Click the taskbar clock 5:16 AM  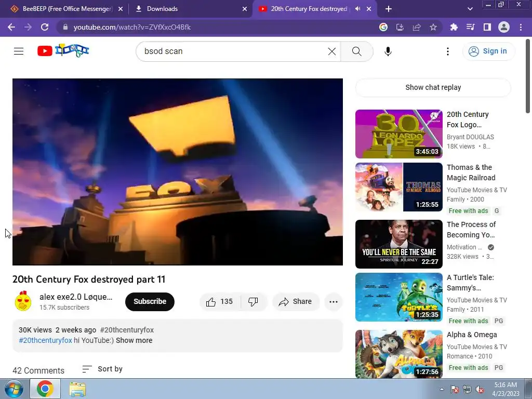[x=506, y=385]
